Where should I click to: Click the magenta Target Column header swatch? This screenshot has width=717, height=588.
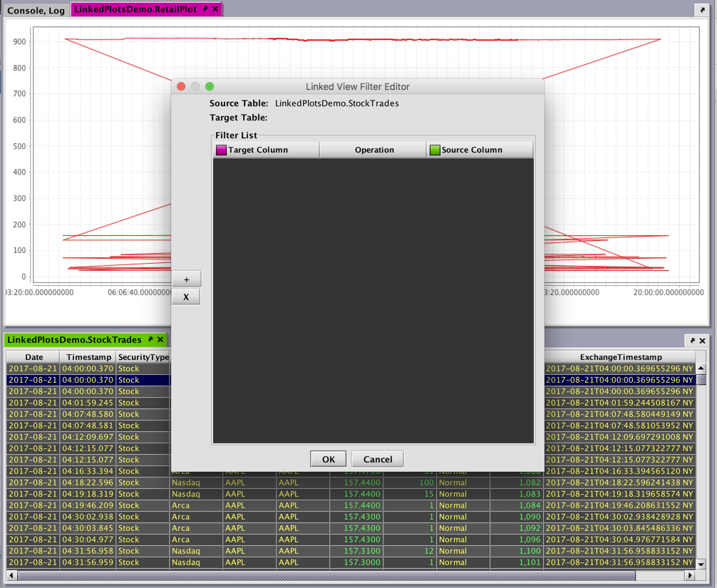[221, 150]
